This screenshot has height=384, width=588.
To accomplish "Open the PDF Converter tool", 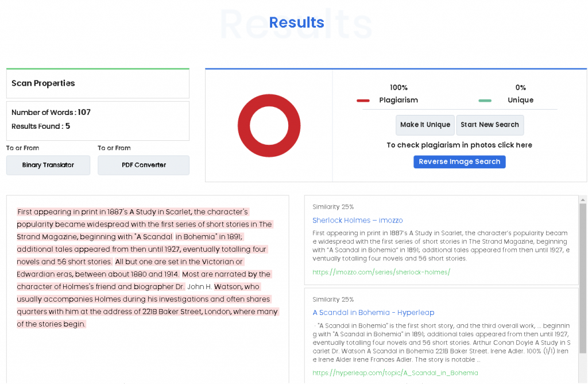I will click(144, 165).
